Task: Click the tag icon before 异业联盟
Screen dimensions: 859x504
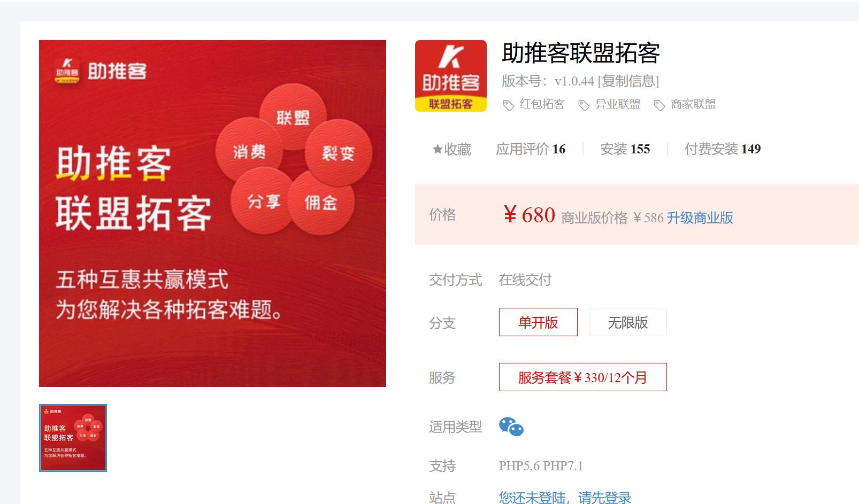Action: point(584,105)
